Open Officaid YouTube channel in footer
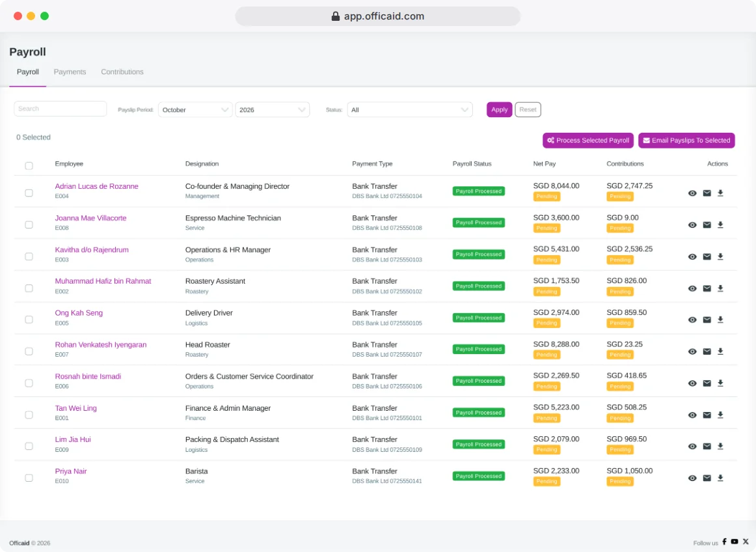The width and height of the screenshot is (756, 552). coord(735,542)
